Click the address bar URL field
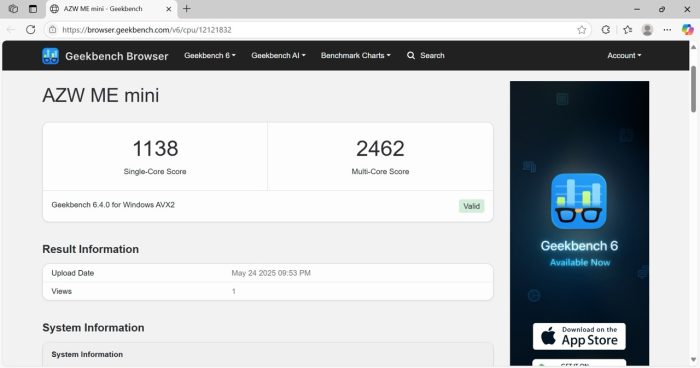This screenshot has height=368, width=700. click(312, 30)
